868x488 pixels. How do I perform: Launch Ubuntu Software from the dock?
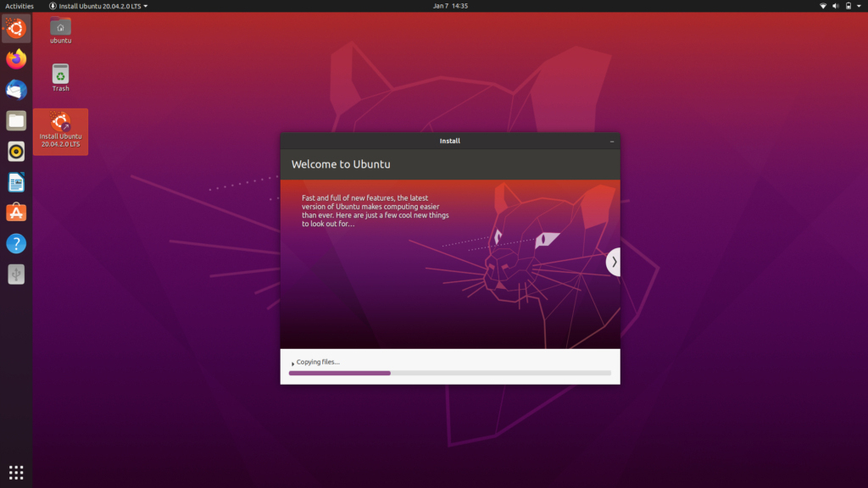(15, 212)
